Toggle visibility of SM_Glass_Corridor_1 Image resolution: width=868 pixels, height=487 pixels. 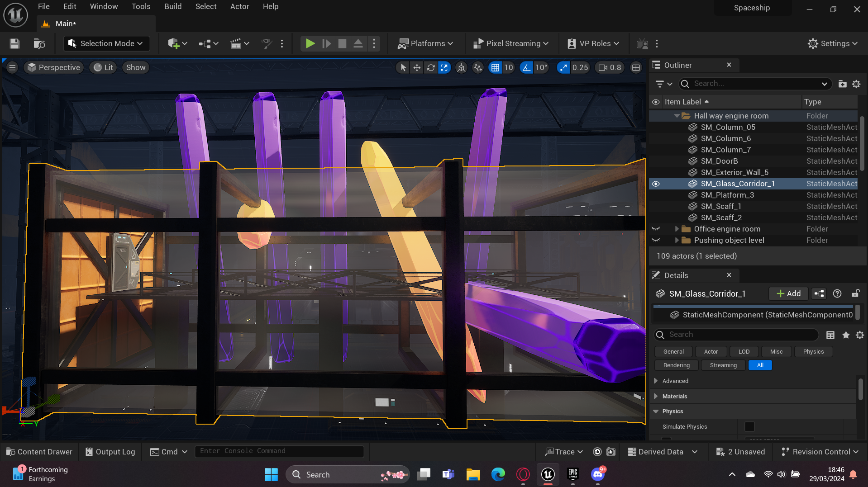click(x=656, y=184)
